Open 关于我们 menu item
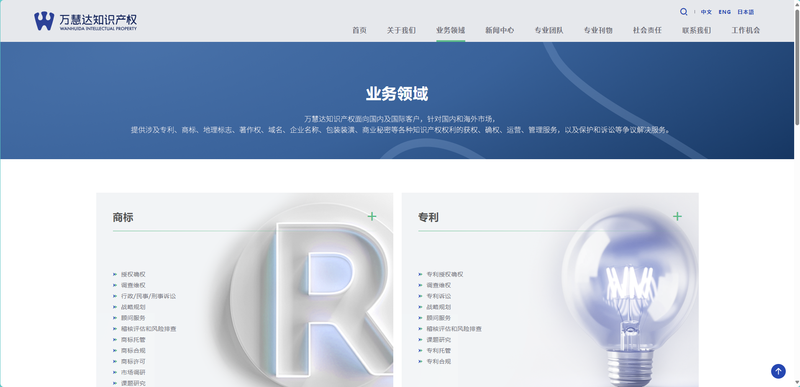Image resolution: width=800 pixels, height=387 pixels. [401, 30]
